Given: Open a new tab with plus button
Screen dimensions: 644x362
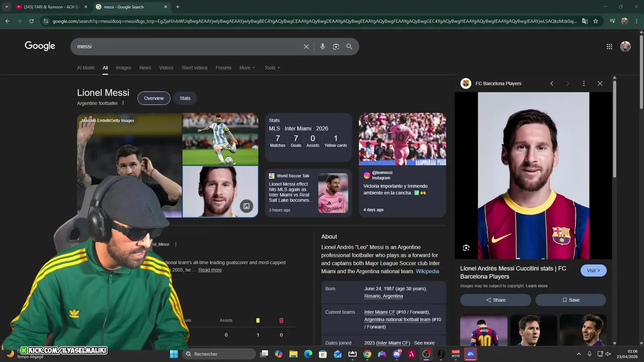Looking at the screenshot, I should click(178, 7).
